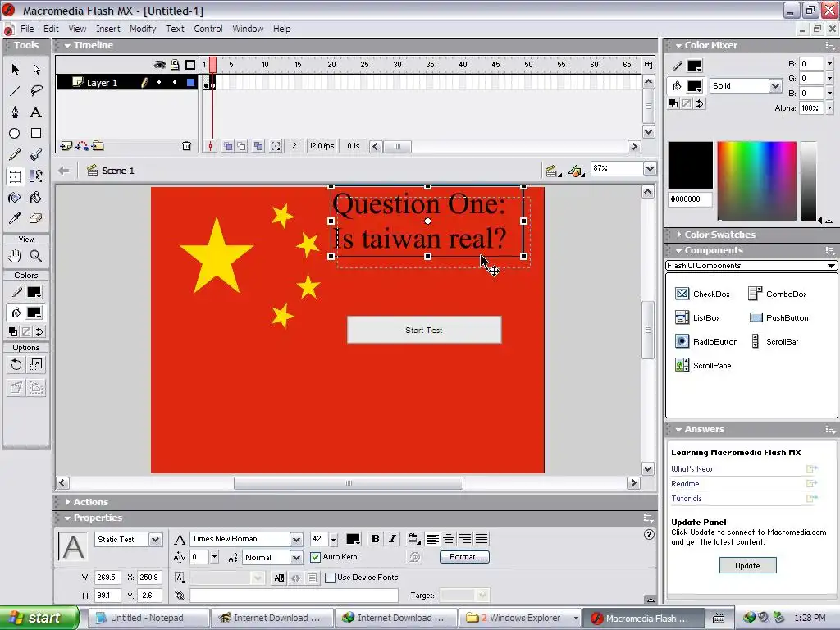Viewport: 840px width, 630px height.
Task: Expand the Color Swatches panel
Action: (678, 235)
